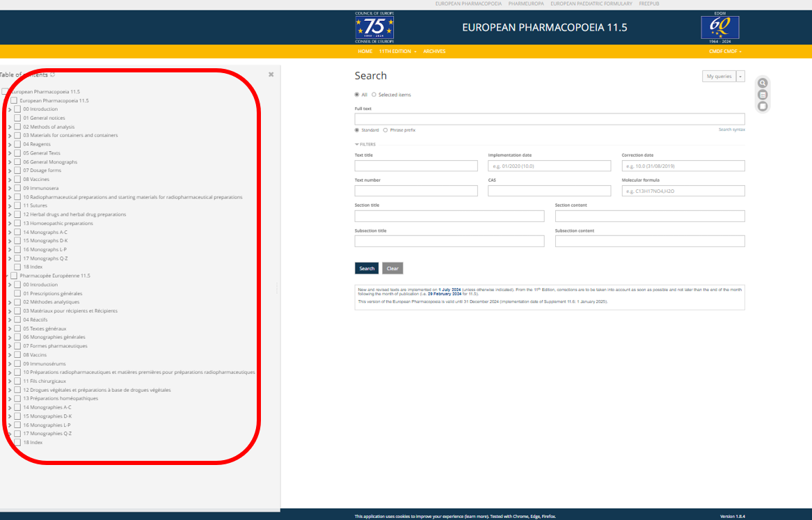The width and height of the screenshot is (812, 520).
Task: Focus the Subsection content field
Action: [650, 242]
